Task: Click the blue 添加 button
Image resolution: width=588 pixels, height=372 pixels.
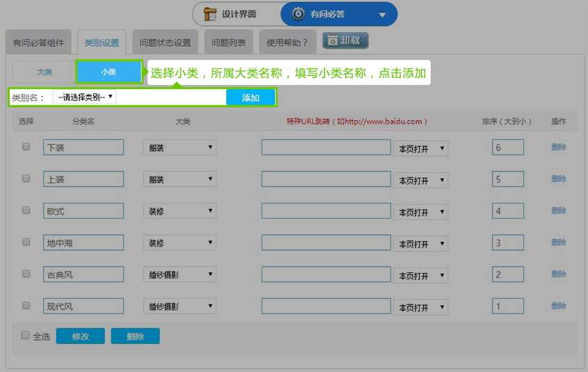Action: (251, 98)
